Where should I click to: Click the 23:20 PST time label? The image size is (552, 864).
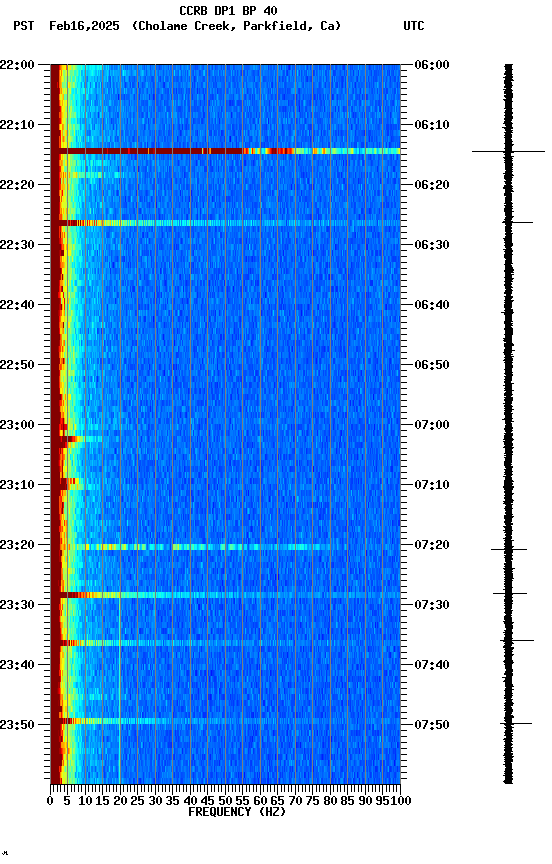(17, 545)
